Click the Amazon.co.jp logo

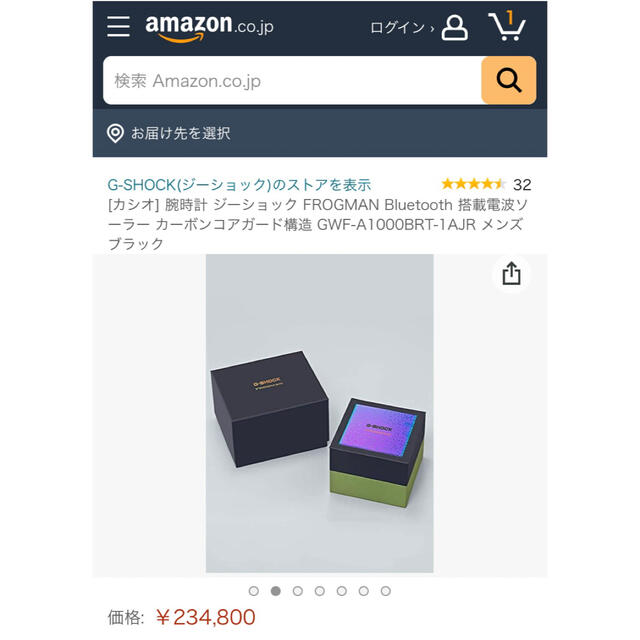[209, 28]
